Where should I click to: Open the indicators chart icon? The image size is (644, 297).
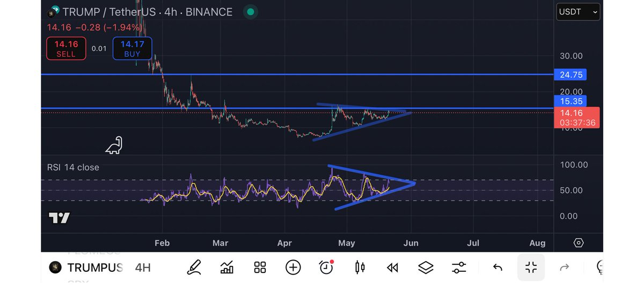[228, 267]
